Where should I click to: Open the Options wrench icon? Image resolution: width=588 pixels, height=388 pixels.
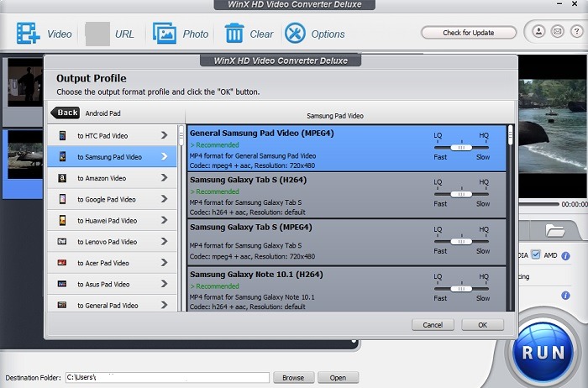(x=295, y=34)
